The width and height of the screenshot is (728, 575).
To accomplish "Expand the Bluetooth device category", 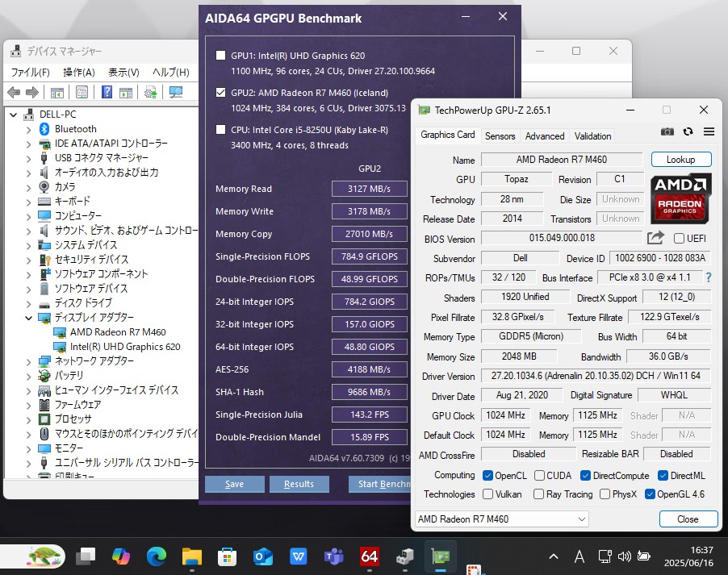I will click(29, 130).
